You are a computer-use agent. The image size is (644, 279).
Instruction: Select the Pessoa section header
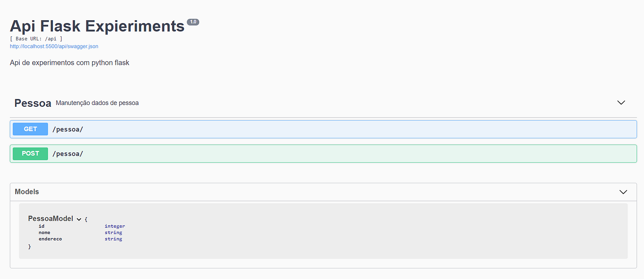(32, 103)
